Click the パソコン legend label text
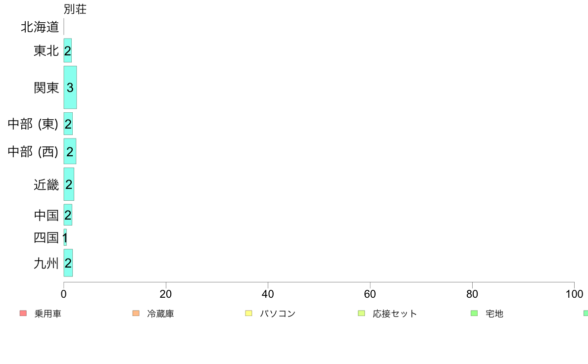This screenshot has width=588, height=364. pos(278,314)
